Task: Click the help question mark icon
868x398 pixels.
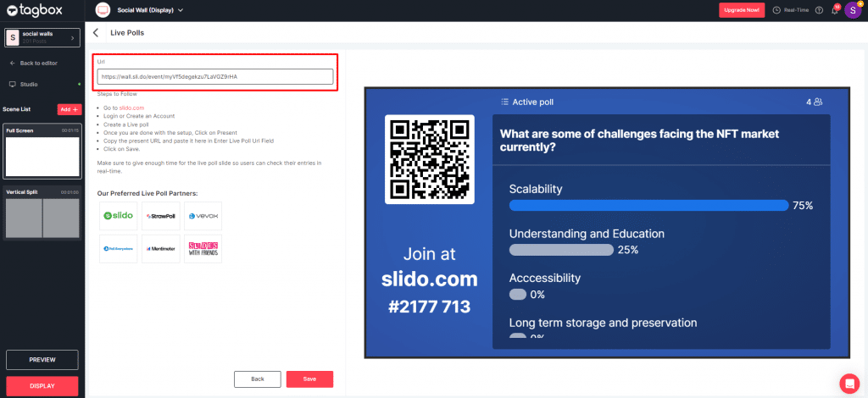Action: click(x=819, y=10)
